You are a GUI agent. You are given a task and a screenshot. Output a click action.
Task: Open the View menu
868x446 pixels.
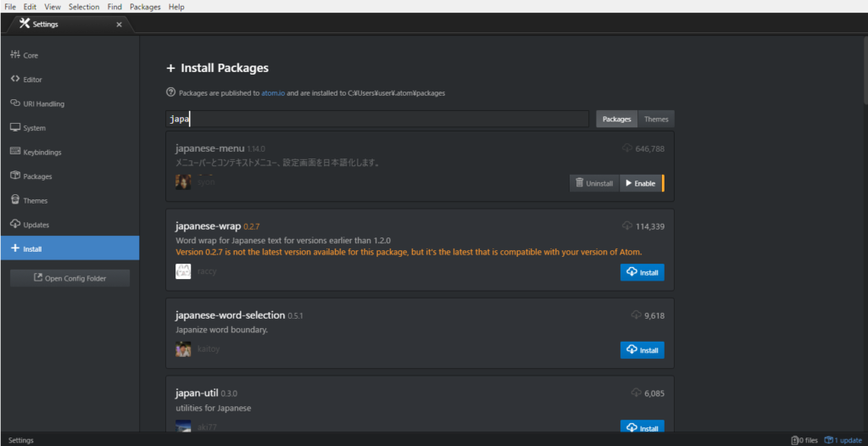pos(53,7)
